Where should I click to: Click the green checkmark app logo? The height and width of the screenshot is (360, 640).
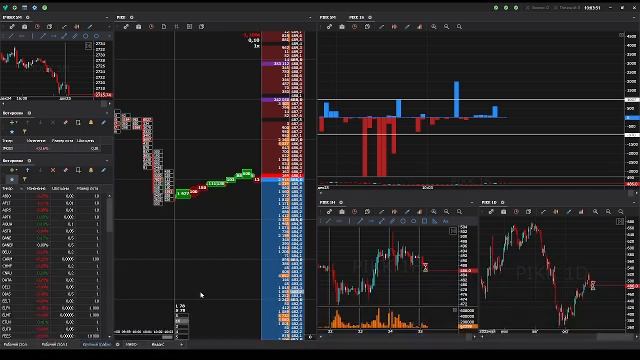click(x=5, y=7)
